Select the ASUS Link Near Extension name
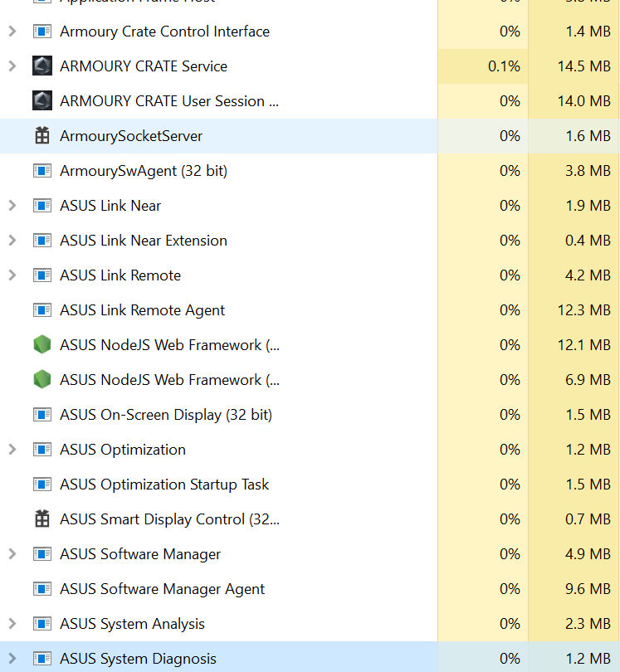 (x=144, y=241)
